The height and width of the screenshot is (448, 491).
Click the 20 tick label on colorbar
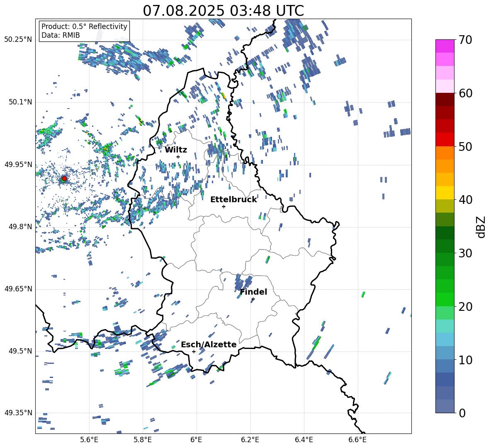pyautogui.click(x=464, y=307)
